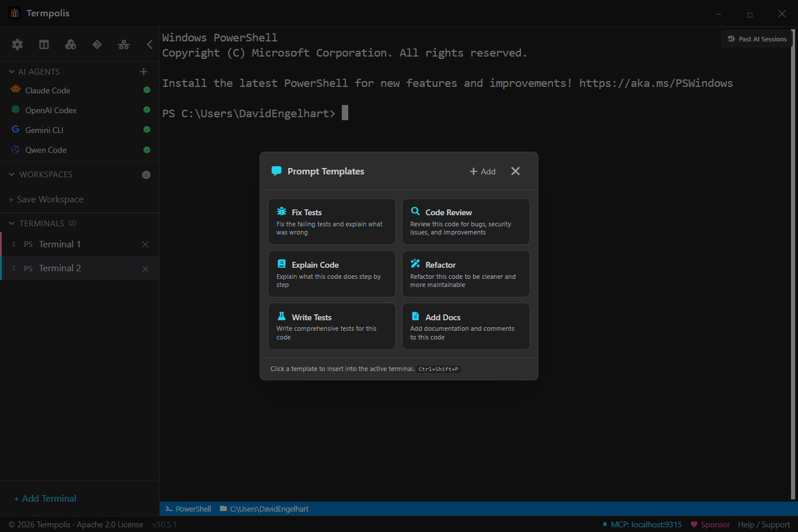Viewport: 798px width, 532px height.
Task: Click the split-pane layout icon
Action: 44,44
